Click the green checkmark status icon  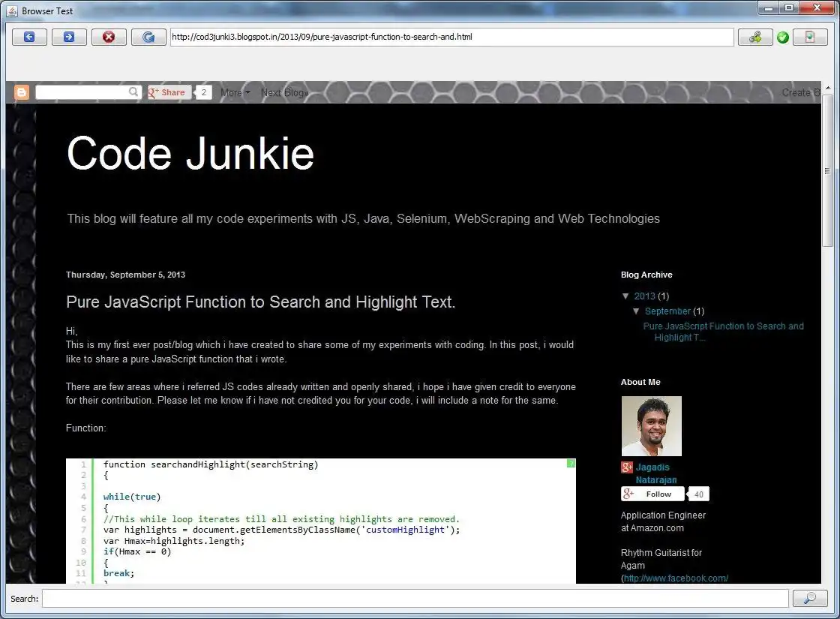point(783,37)
